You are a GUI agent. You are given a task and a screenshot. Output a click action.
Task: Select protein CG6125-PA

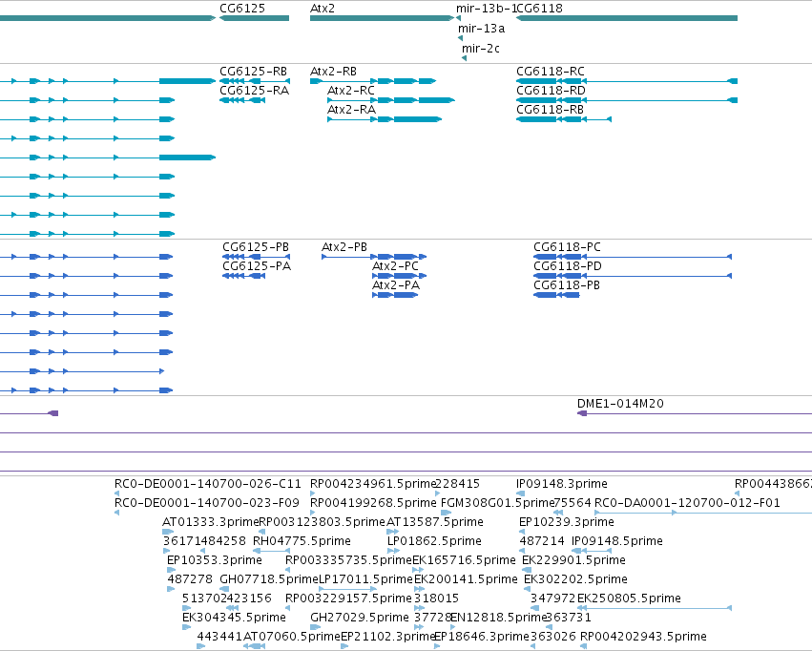[244, 276]
